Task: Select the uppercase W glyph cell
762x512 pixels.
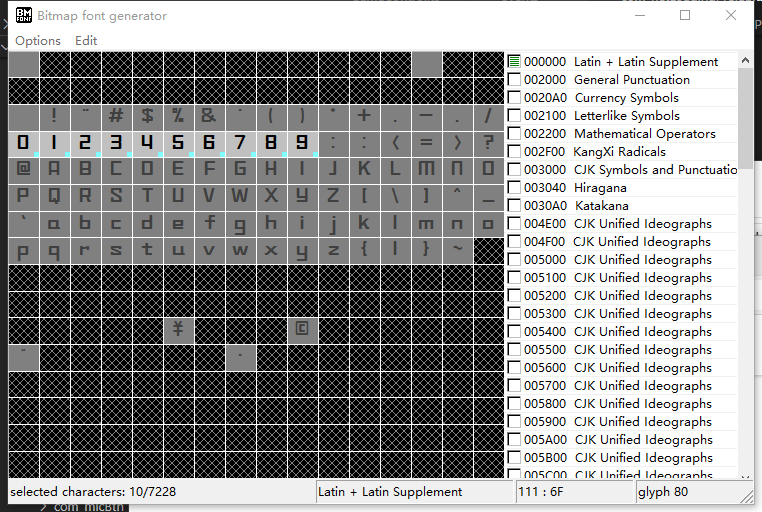Action: click(x=241, y=197)
